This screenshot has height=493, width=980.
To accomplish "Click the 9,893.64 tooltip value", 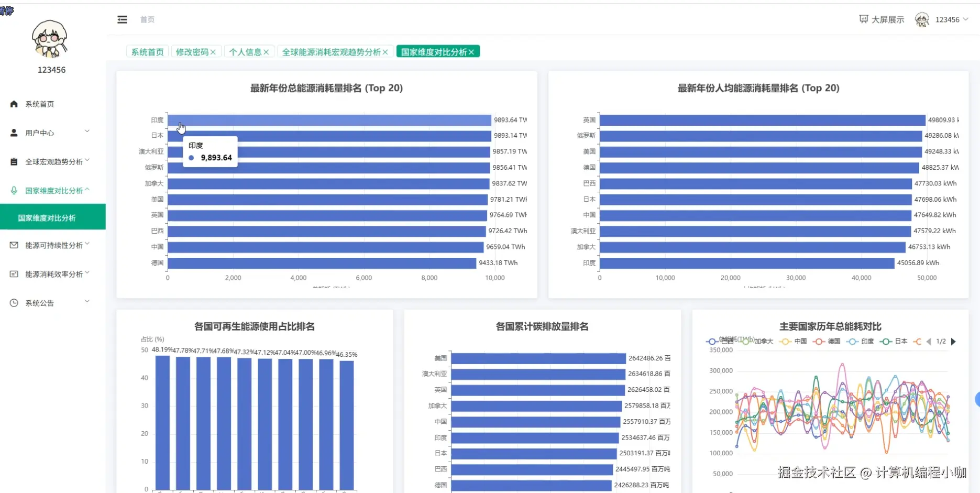I will pyautogui.click(x=216, y=158).
